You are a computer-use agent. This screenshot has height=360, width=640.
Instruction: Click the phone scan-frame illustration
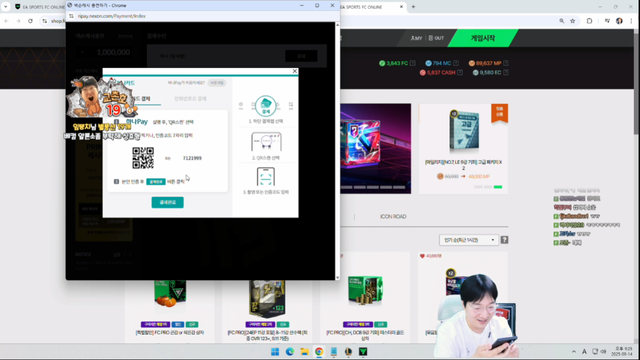266,177
